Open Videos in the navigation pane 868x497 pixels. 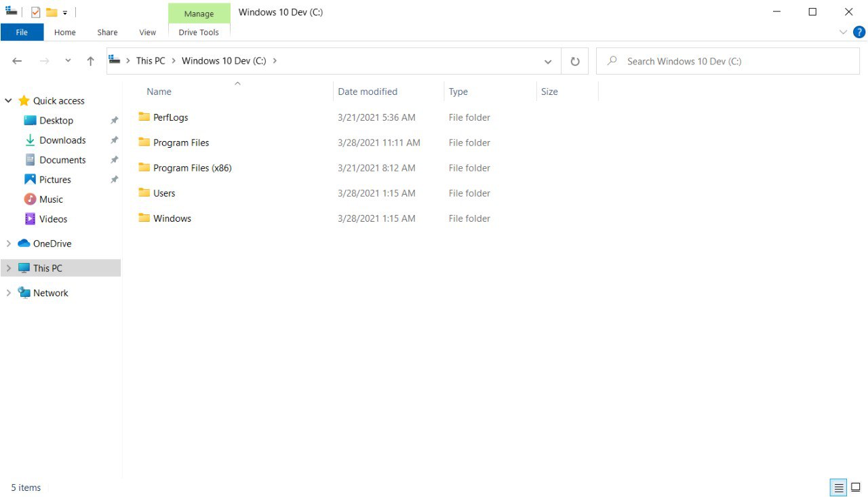click(x=53, y=219)
